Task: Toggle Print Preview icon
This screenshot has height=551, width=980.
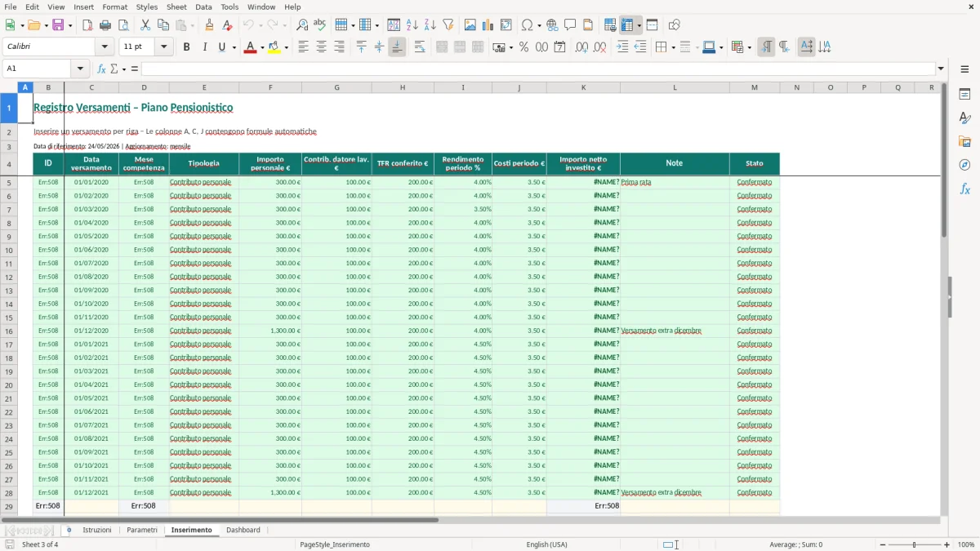Action: [123, 25]
